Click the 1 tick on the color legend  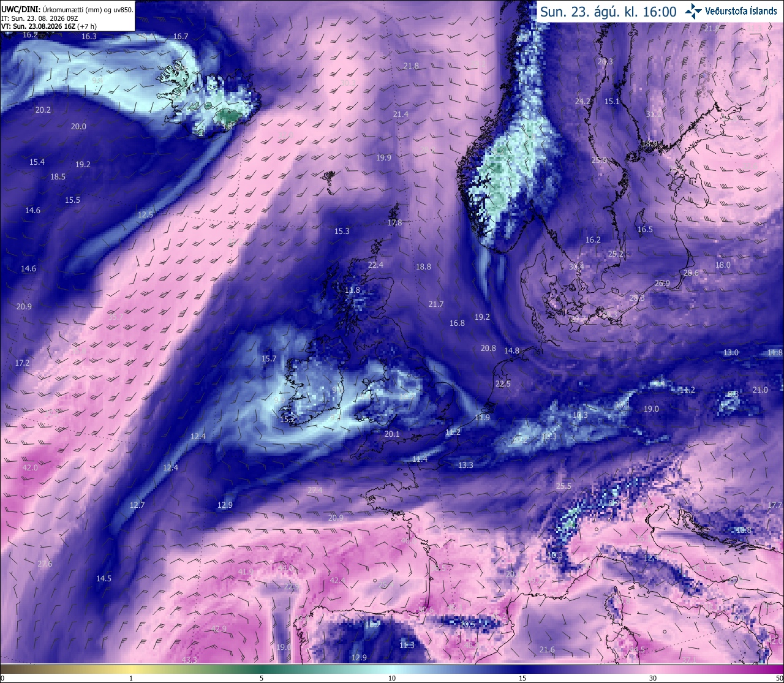click(x=131, y=678)
